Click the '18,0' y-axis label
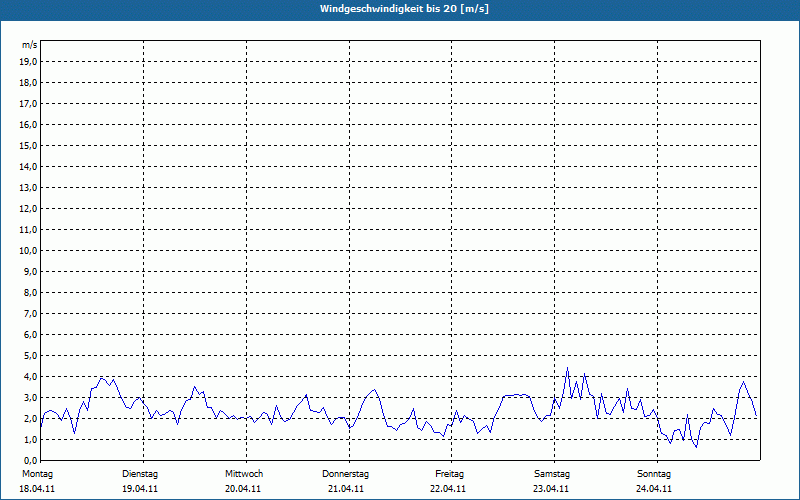Image resolution: width=800 pixels, height=500 pixels. click(x=29, y=83)
